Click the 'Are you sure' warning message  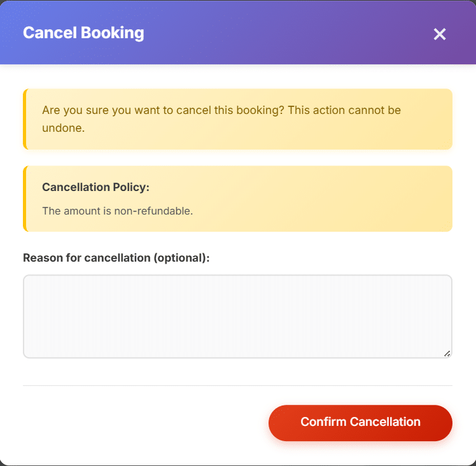(221, 119)
